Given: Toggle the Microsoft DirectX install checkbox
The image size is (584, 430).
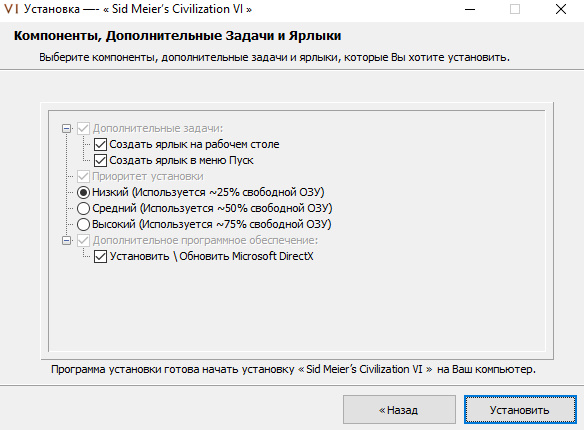Looking at the screenshot, I should [101, 257].
